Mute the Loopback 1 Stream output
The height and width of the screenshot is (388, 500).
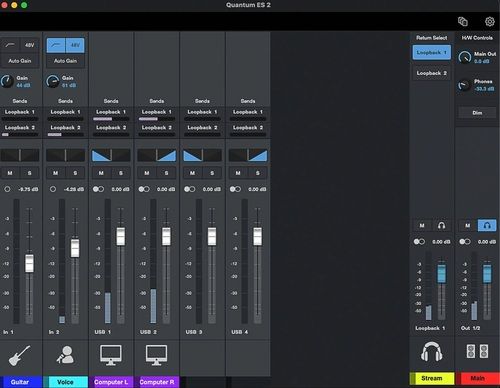422,226
